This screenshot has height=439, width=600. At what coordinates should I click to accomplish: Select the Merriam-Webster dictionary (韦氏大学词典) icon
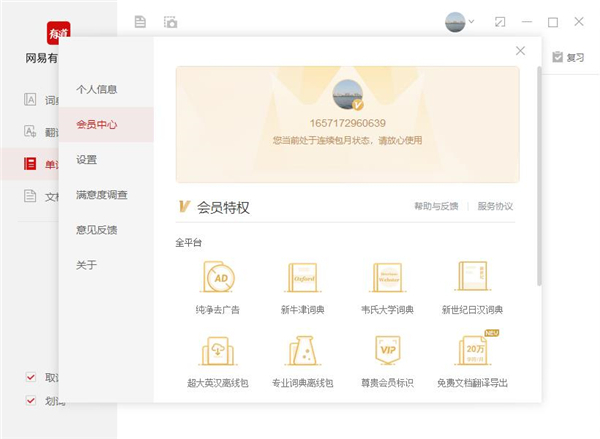[x=387, y=278]
